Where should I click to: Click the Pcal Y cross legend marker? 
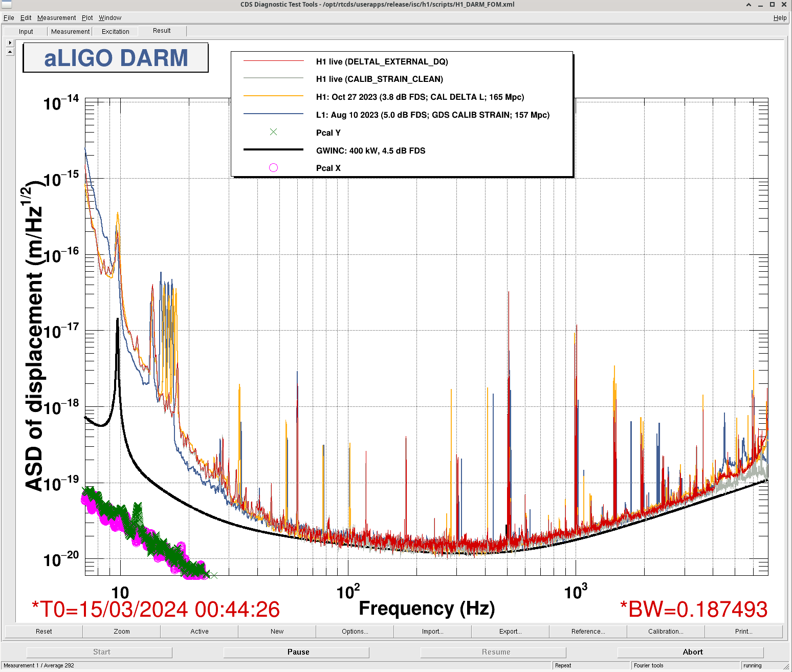pyautogui.click(x=274, y=132)
